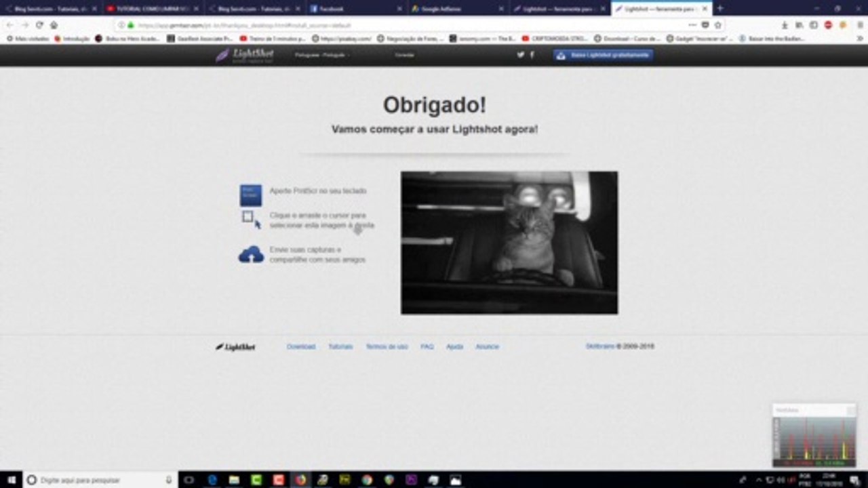The width and height of the screenshot is (868, 488).
Task: Launch Microsoft Edge from the taskbar
Action: coord(212,480)
